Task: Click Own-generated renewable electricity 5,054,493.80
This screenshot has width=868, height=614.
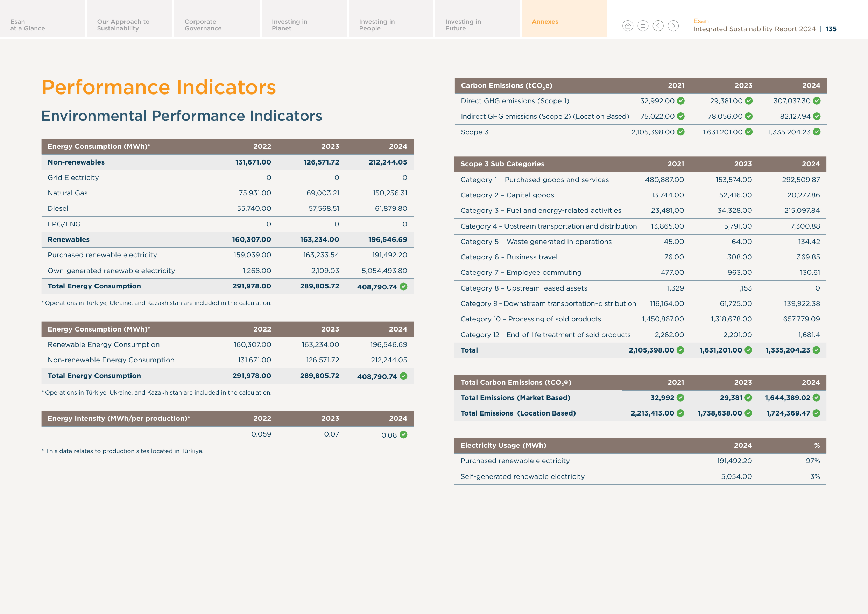Action: tap(384, 271)
